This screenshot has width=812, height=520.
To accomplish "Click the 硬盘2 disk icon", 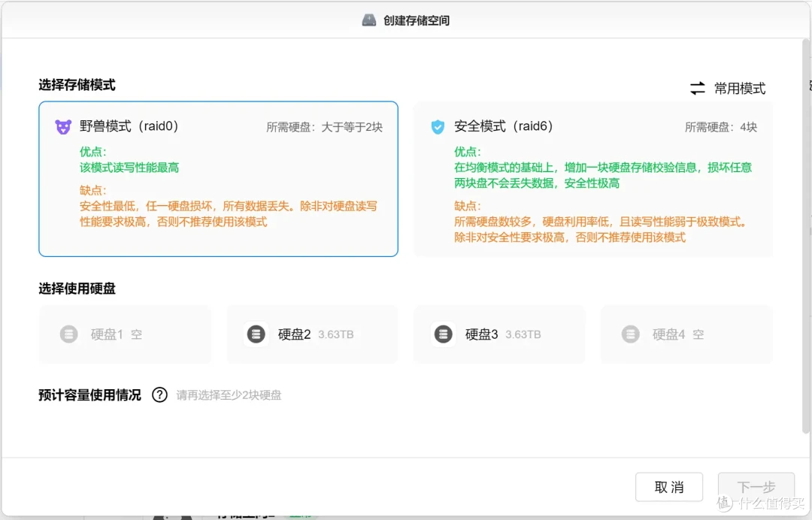I will [256, 334].
